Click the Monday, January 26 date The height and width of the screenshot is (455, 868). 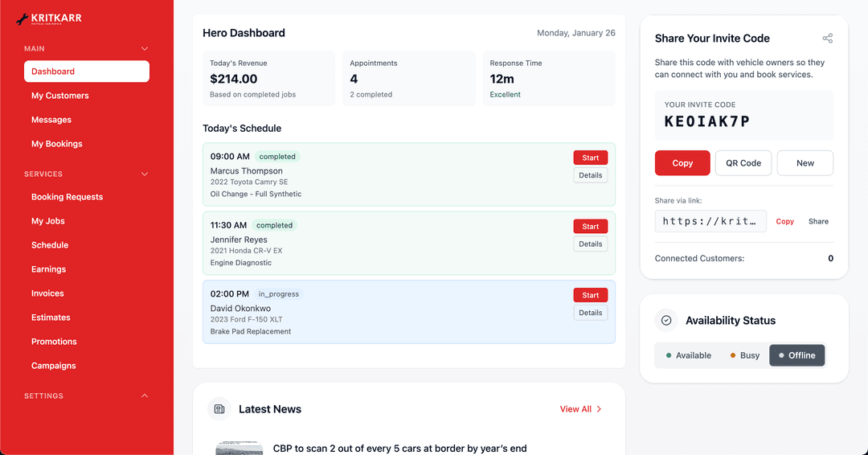[x=575, y=33]
